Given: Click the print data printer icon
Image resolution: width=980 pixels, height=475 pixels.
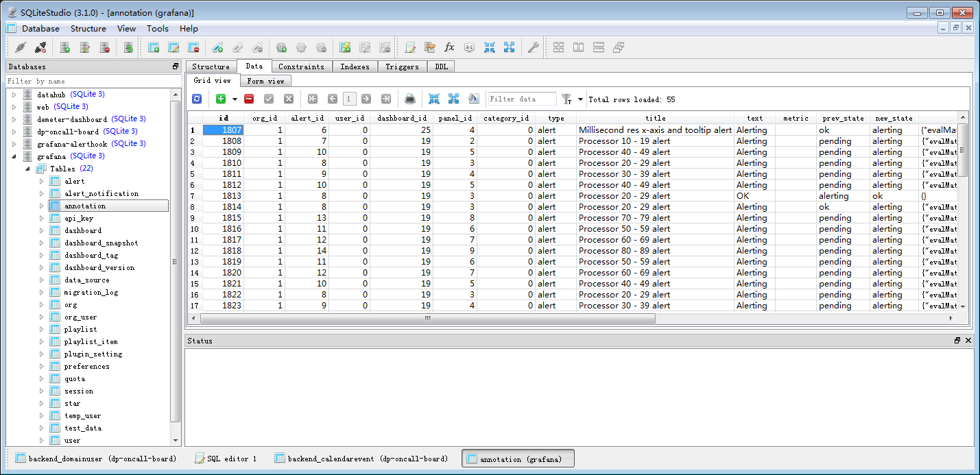Looking at the screenshot, I should coord(410,99).
